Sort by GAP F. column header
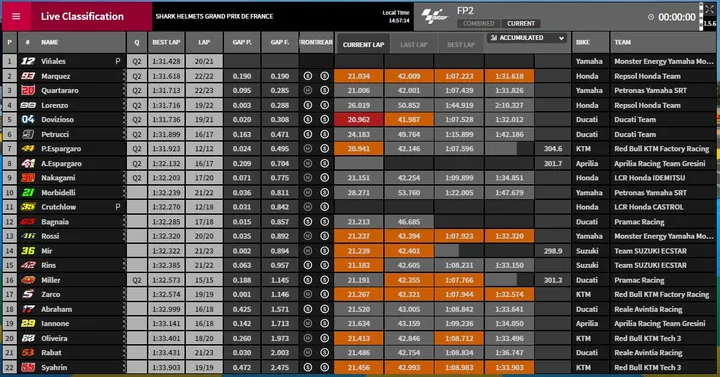The image size is (720, 377). tap(280, 42)
